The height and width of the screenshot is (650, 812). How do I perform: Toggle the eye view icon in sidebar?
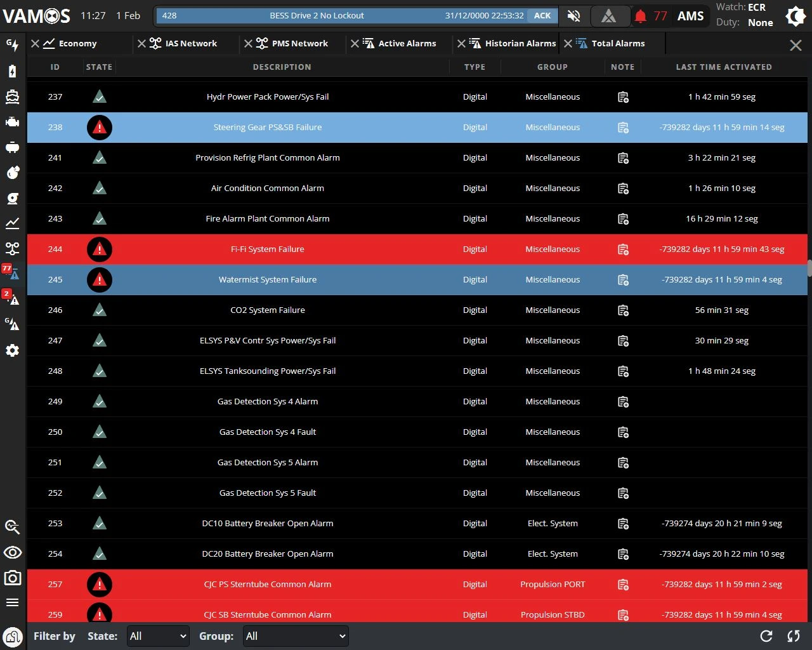(x=12, y=552)
